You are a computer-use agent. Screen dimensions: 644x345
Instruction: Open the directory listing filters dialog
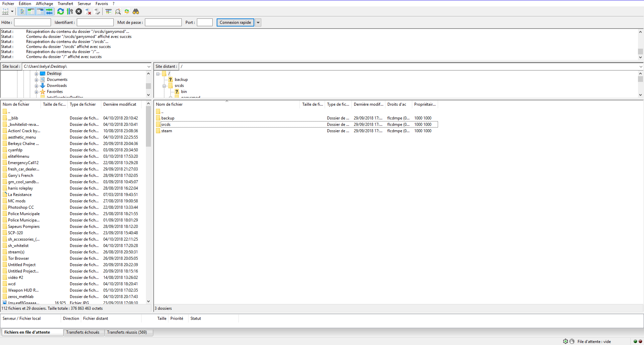point(109,11)
